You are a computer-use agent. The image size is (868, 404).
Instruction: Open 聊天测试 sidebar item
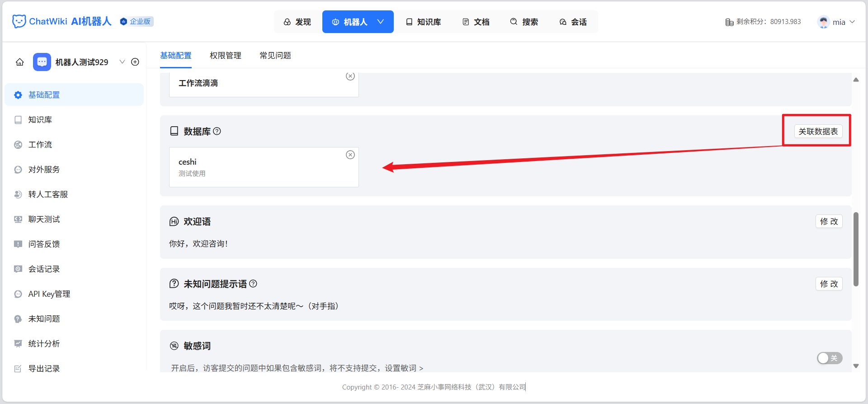click(x=74, y=219)
